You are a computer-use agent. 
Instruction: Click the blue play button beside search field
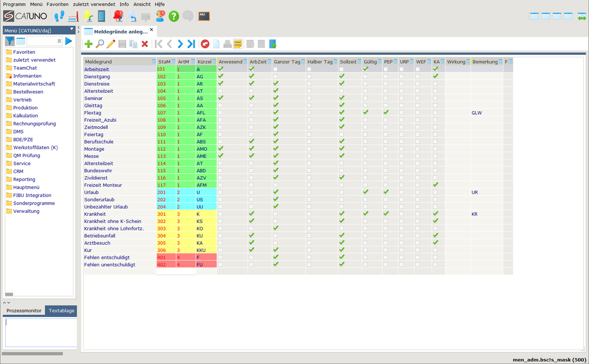coord(69,41)
